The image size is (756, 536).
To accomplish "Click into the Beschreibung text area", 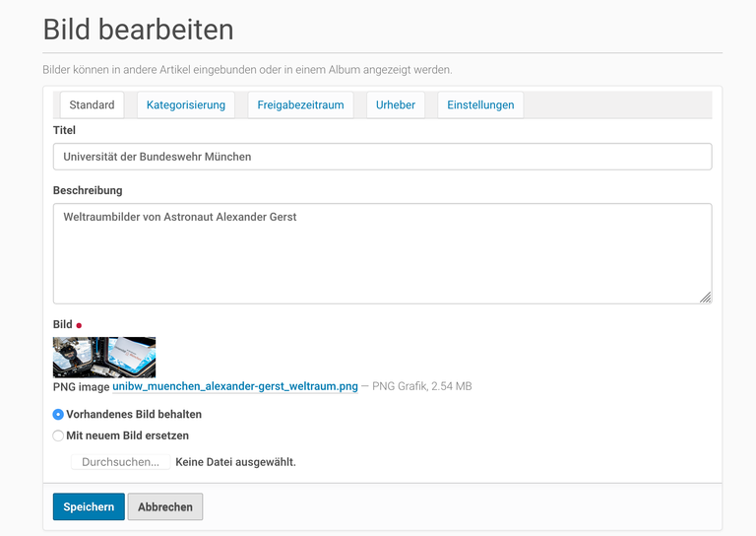I will click(x=382, y=253).
